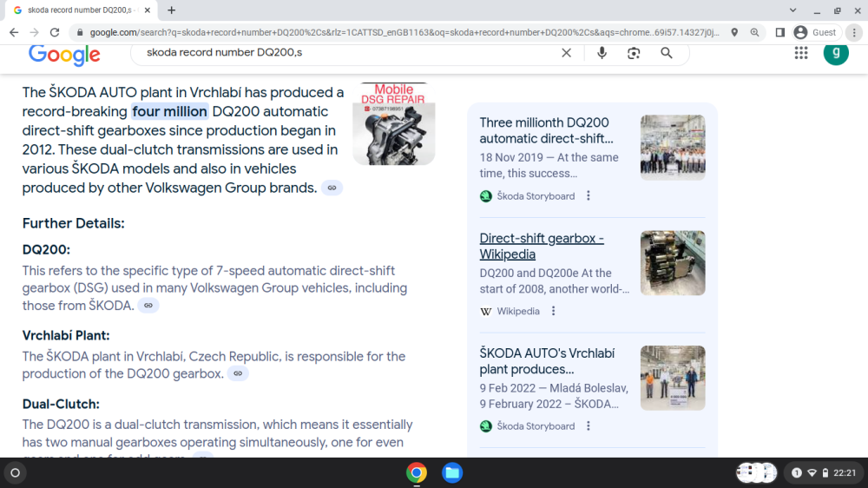This screenshot has width=868, height=488.
Task: Close the skoda record number tab
Action: point(148,10)
